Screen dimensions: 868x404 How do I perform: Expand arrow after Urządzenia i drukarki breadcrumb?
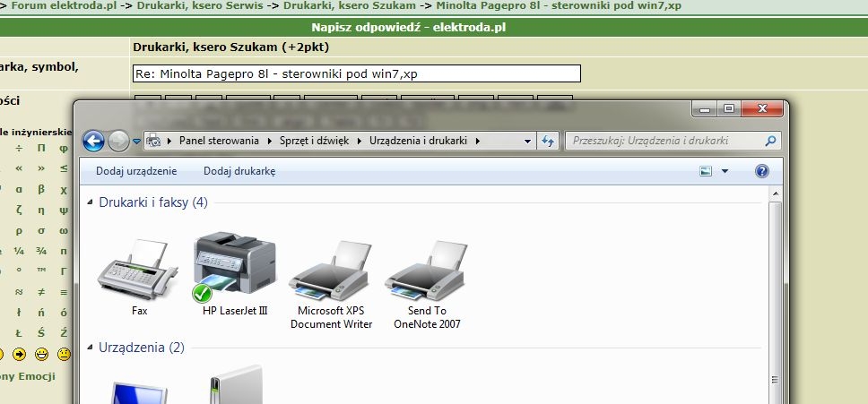coord(478,141)
